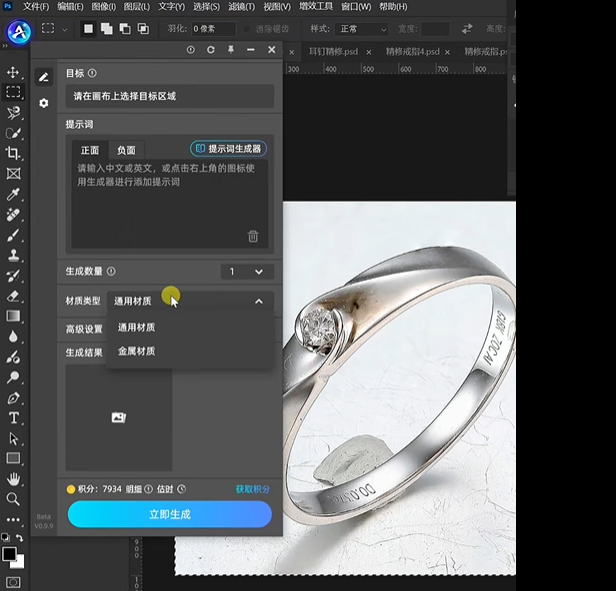Image resolution: width=616 pixels, height=591 pixels.
Task: Select the Eyedropper tool
Action: tap(13, 194)
